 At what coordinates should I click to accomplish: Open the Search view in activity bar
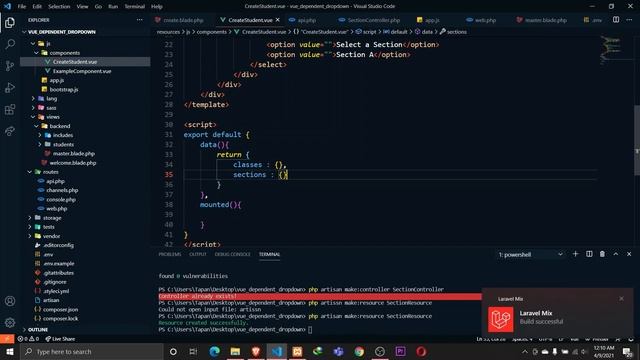click(x=10, y=44)
